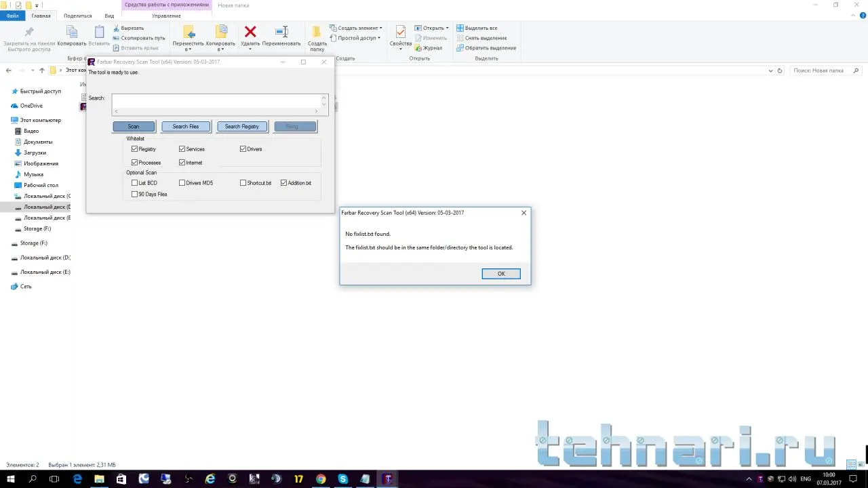Open the address bar history dropdown
The image size is (868, 488).
771,70
